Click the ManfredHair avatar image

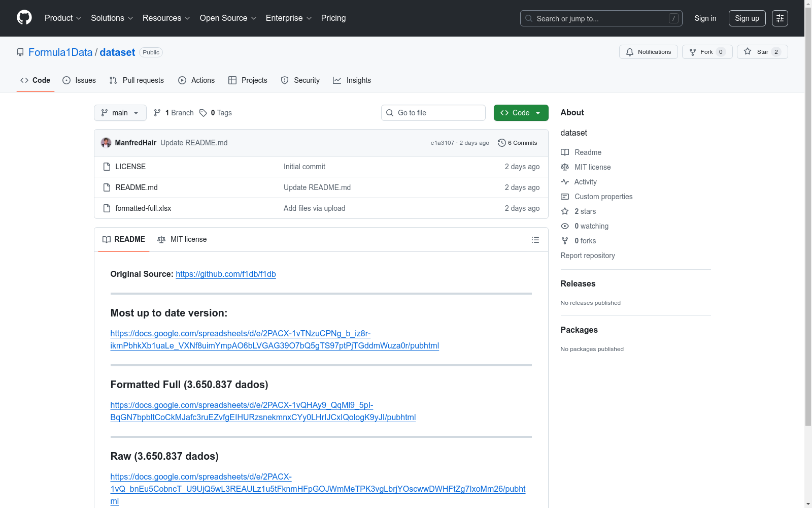click(x=106, y=143)
